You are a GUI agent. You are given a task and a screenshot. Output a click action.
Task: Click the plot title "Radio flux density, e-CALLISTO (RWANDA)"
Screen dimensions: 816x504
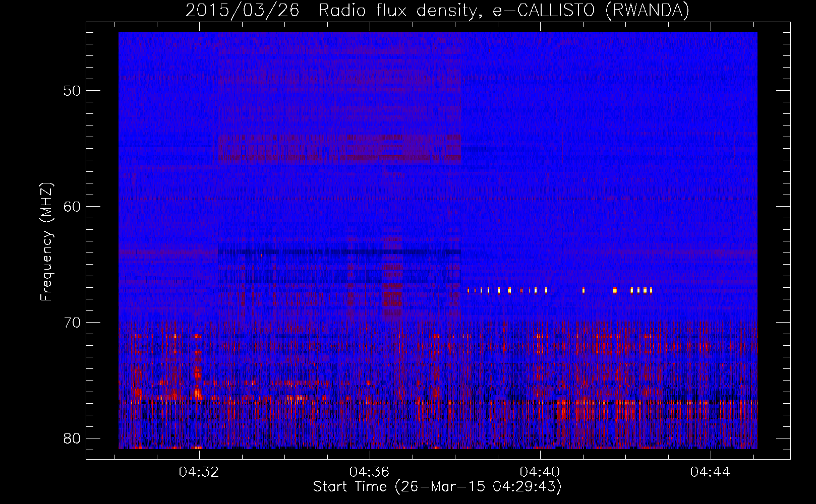click(x=503, y=11)
